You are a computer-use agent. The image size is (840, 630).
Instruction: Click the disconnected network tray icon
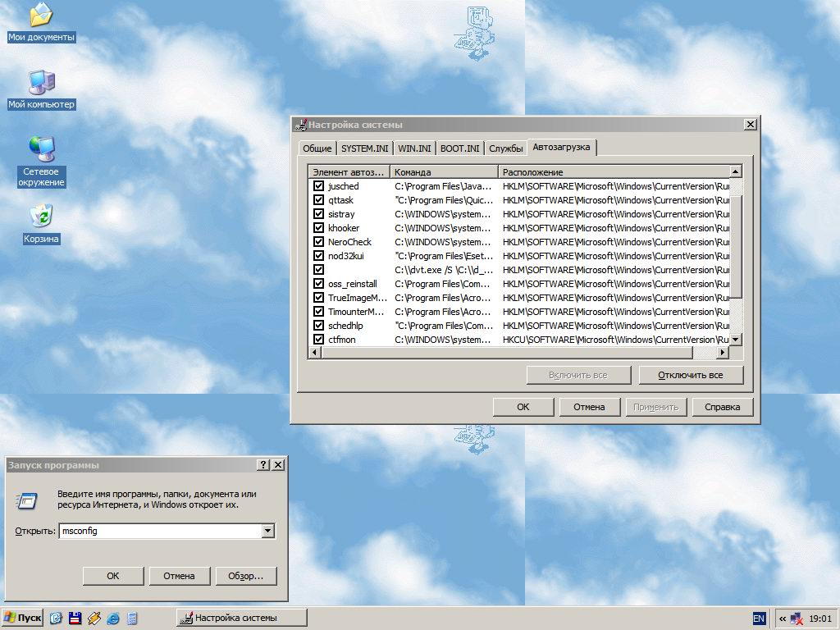(x=797, y=619)
